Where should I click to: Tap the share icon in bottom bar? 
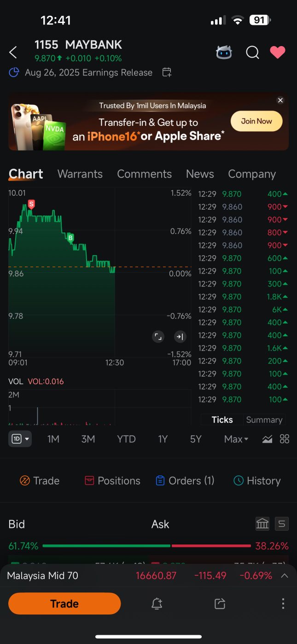pyautogui.click(x=220, y=603)
